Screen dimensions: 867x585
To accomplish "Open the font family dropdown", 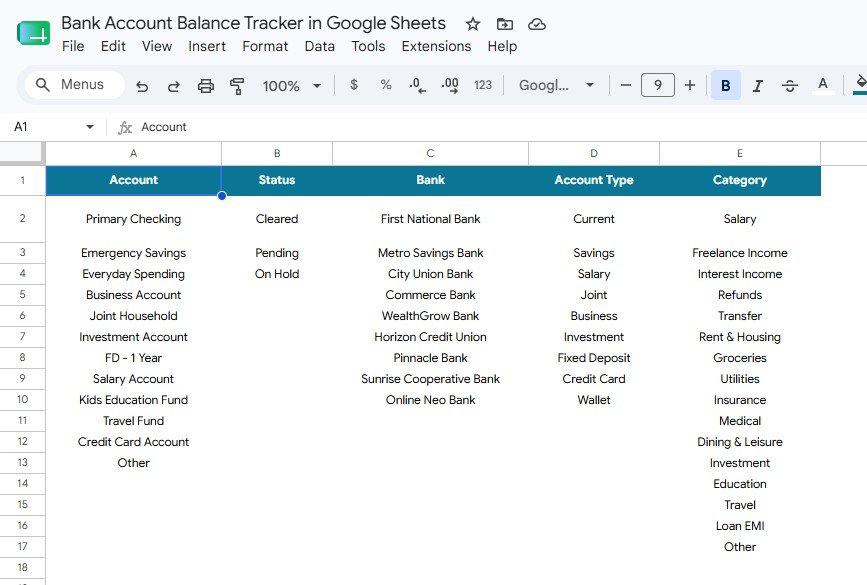I will click(556, 85).
